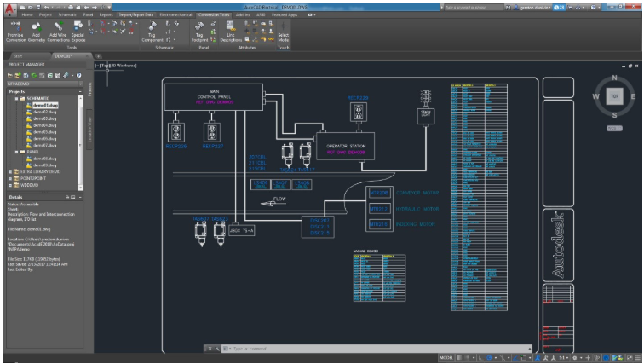Image resolution: width=644 pixels, height=364 pixels.
Task: Click the Add Wire Connections tool
Action: click(59, 27)
